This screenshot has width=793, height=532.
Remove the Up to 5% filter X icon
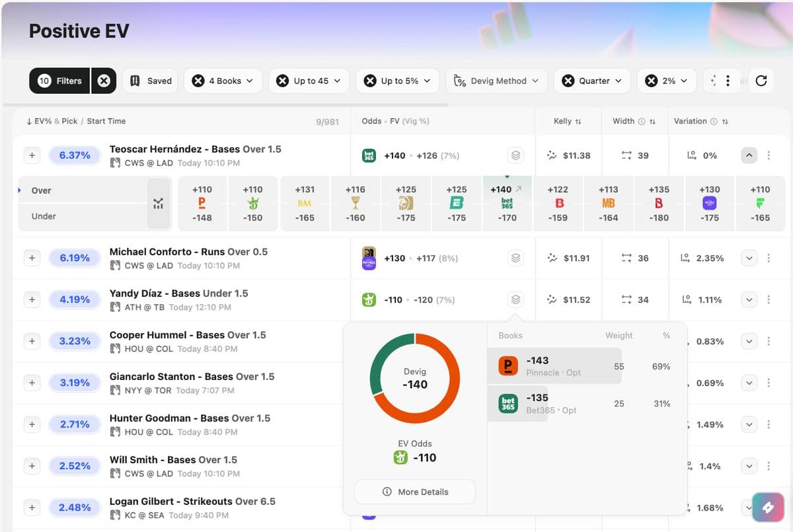[x=370, y=81]
